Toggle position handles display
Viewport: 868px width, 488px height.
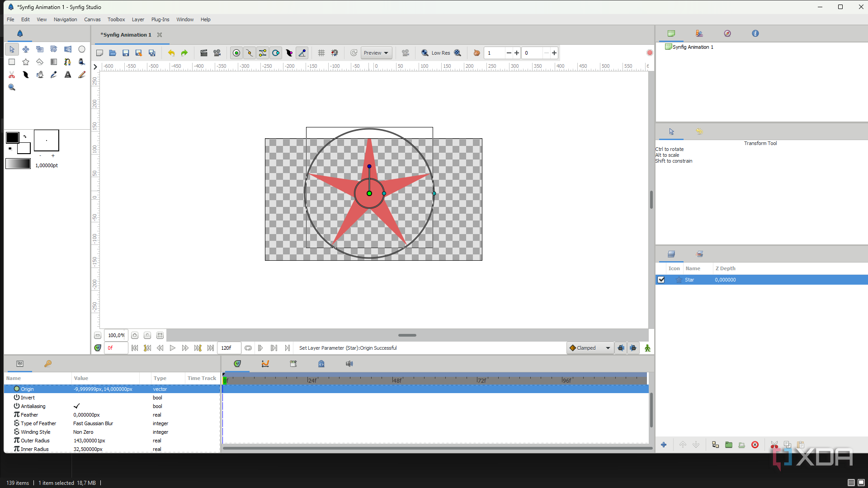[236, 53]
